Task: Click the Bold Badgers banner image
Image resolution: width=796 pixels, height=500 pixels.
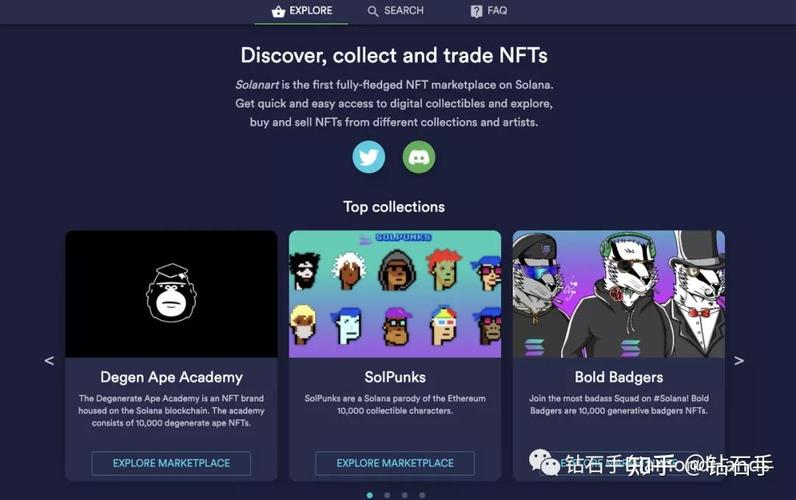Action: pos(619,294)
